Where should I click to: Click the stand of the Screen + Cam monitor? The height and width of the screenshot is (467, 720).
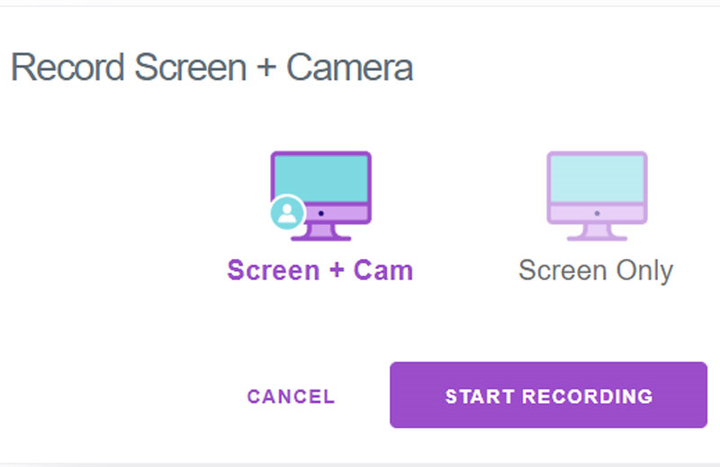click(321, 232)
